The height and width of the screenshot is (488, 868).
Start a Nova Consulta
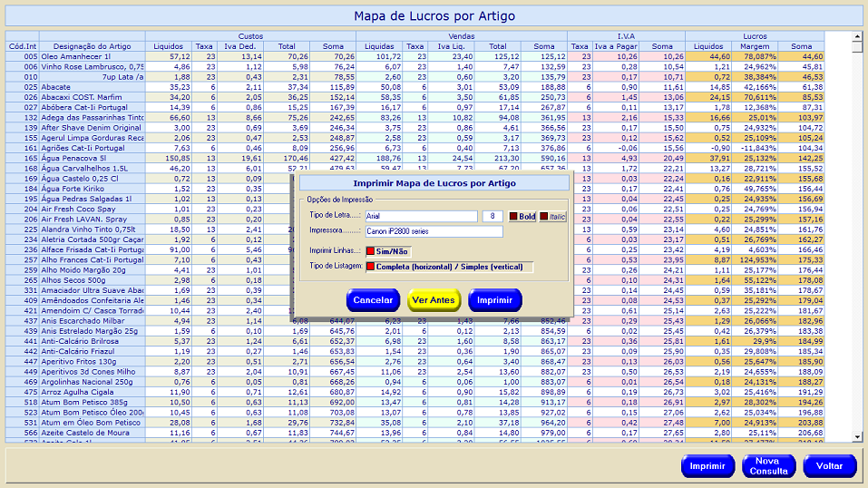[768, 466]
